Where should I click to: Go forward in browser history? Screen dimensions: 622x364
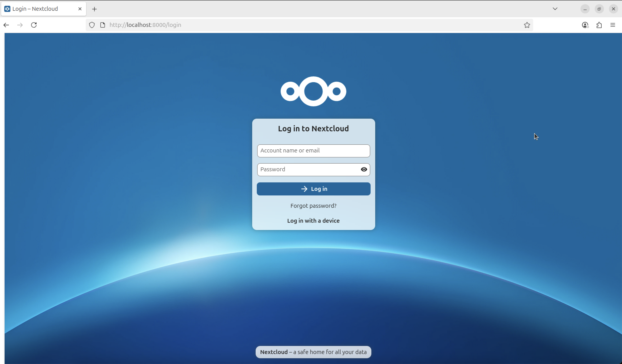coord(20,25)
